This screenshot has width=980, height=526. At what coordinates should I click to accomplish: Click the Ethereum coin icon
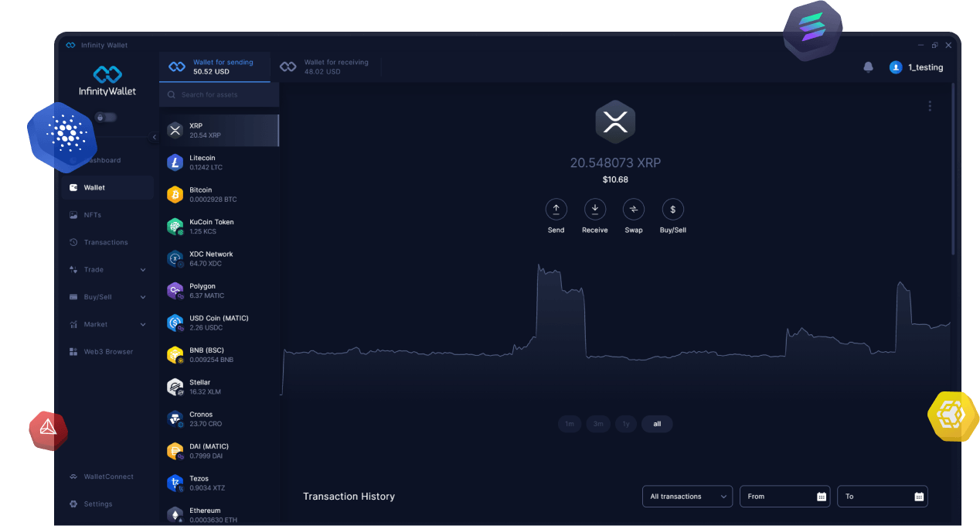[x=175, y=515]
